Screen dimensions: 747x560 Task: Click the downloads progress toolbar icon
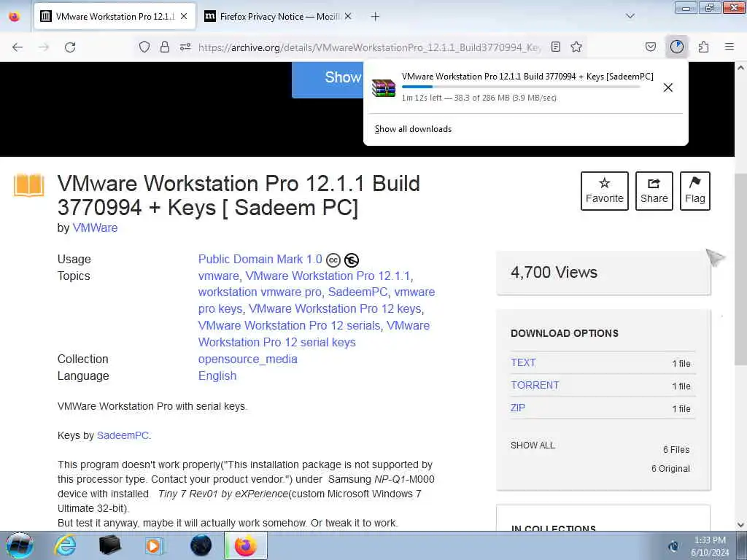[677, 47]
